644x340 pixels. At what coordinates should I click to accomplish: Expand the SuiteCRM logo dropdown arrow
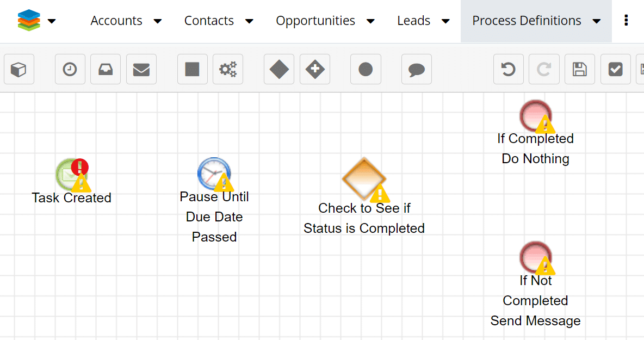(x=52, y=21)
